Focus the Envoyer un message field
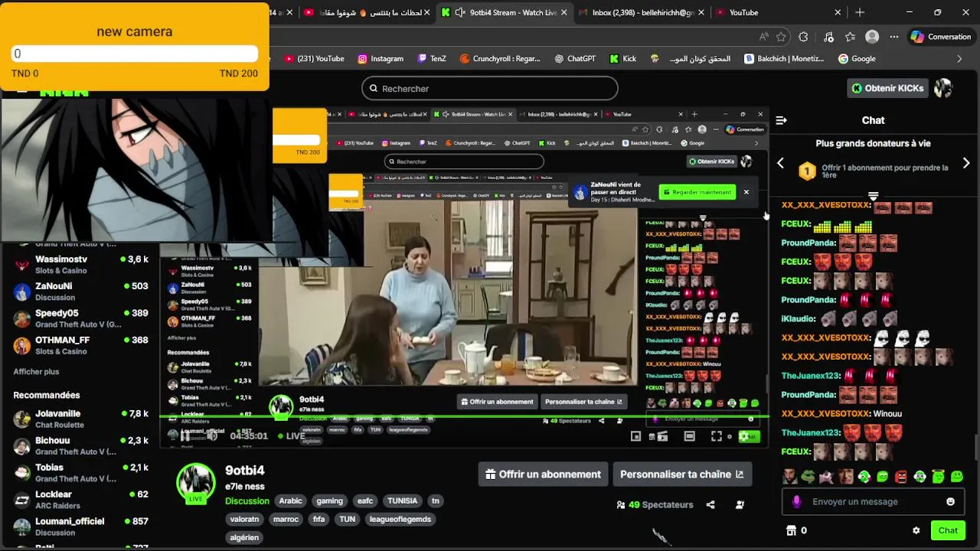980x551 pixels. (873, 502)
